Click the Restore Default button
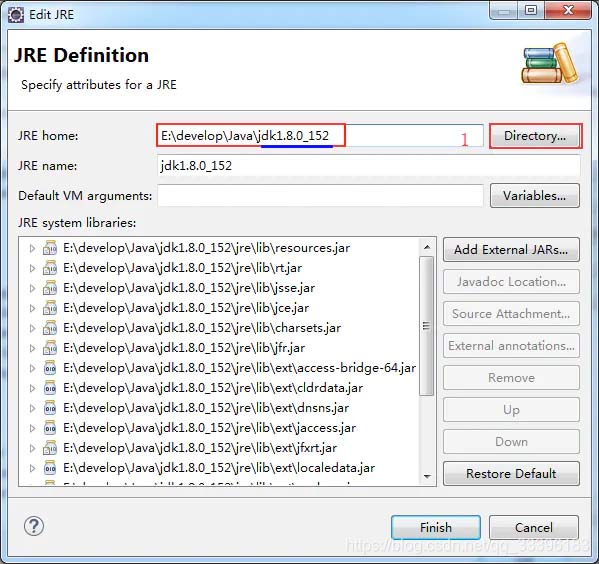Image resolution: width=599 pixels, height=564 pixels. point(511,473)
